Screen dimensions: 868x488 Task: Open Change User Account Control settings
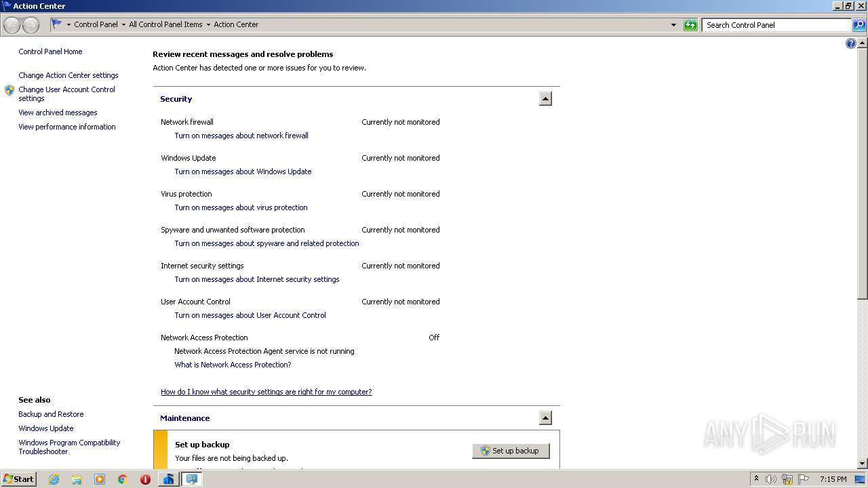66,94
